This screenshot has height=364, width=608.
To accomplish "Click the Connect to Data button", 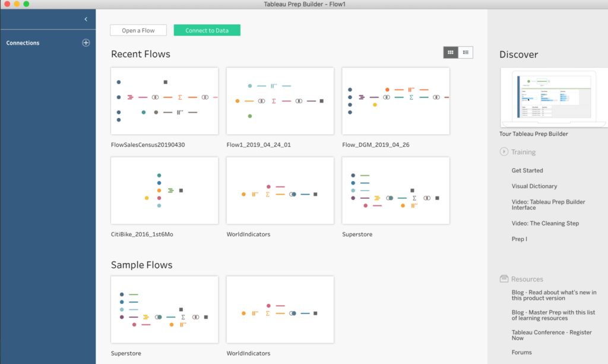I will click(207, 30).
